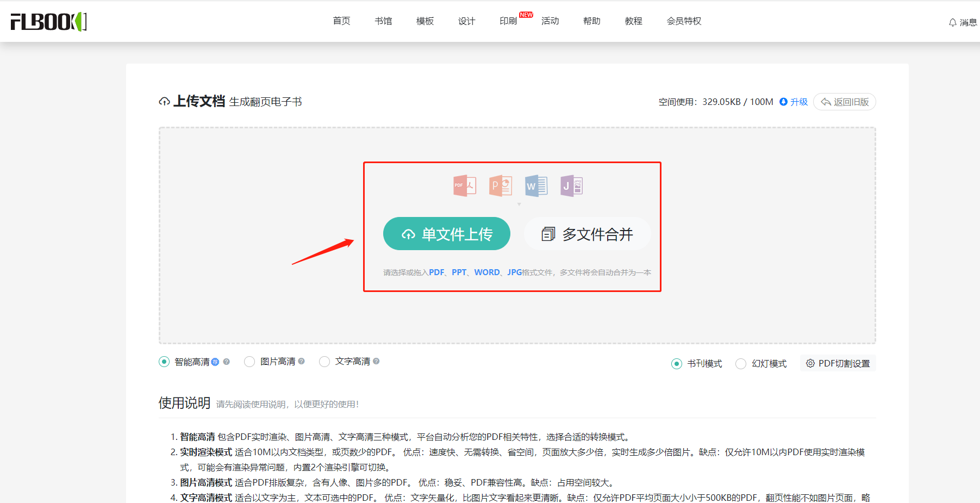Viewport: 980px width, 503px height.
Task: Click the 多文件合并 button
Action: (587, 234)
